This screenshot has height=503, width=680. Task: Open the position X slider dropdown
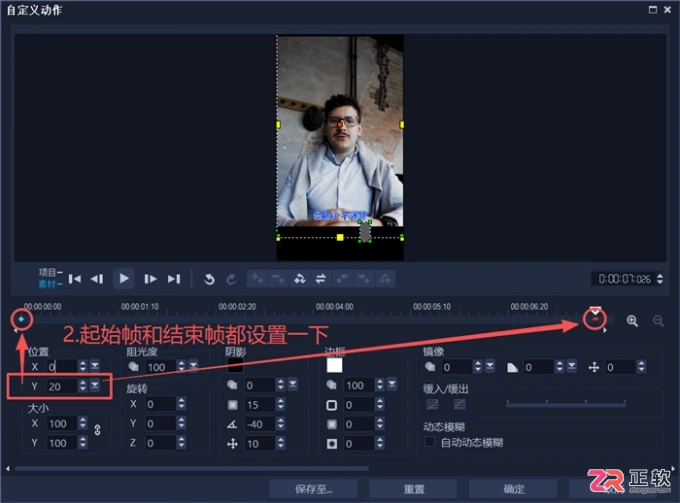tap(95, 366)
